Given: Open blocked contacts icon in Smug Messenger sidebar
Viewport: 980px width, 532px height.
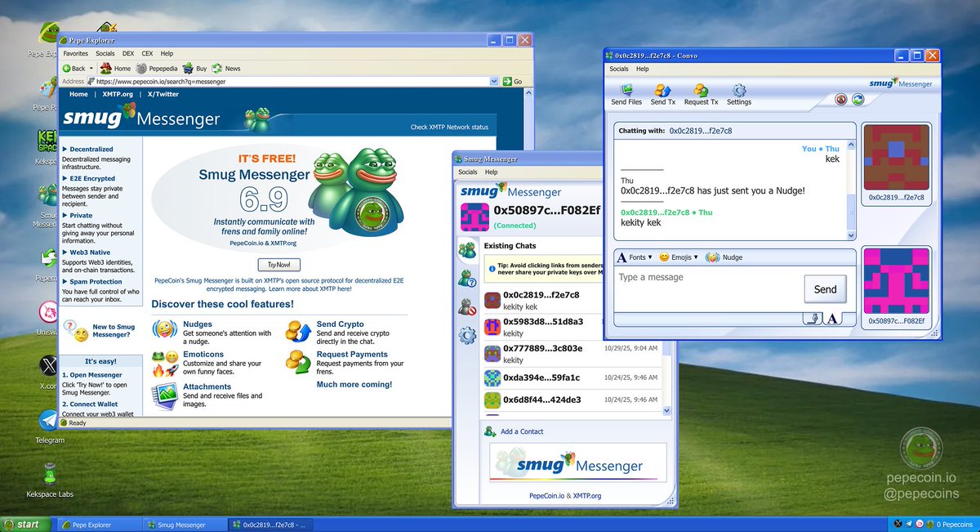Looking at the screenshot, I should 467,306.
